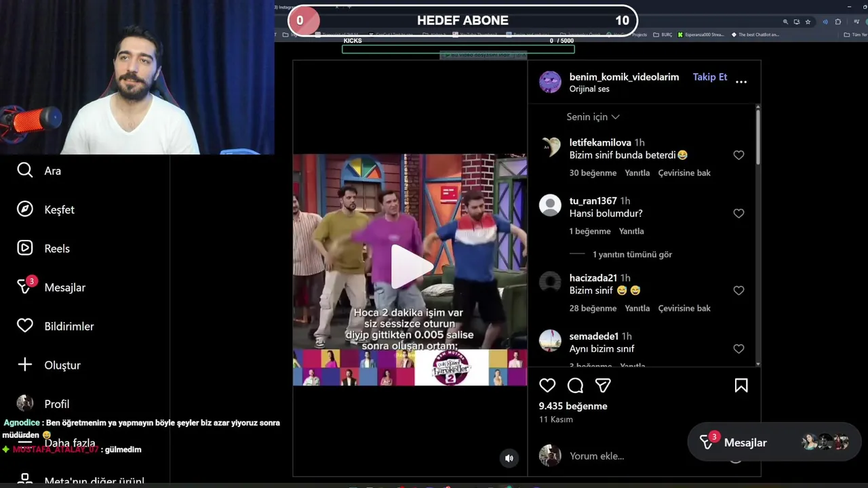Follow account via Takip Et
The height and width of the screenshot is (488, 868).
click(710, 77)
